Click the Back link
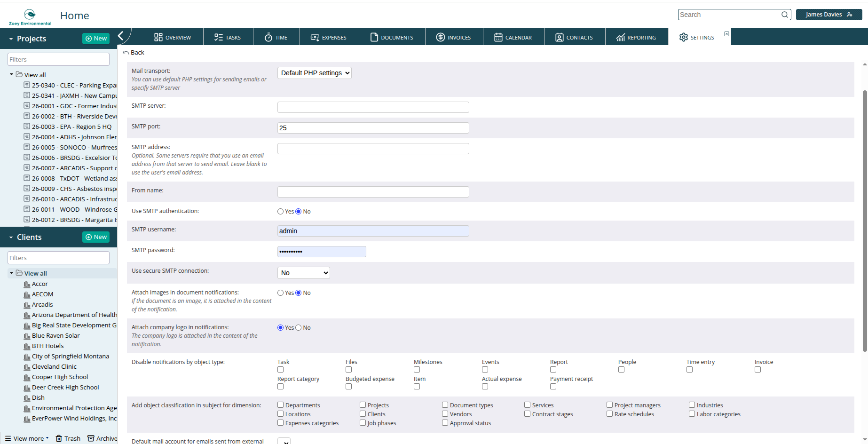This screenshot has height=444, width=868. (x=134, y=52)
